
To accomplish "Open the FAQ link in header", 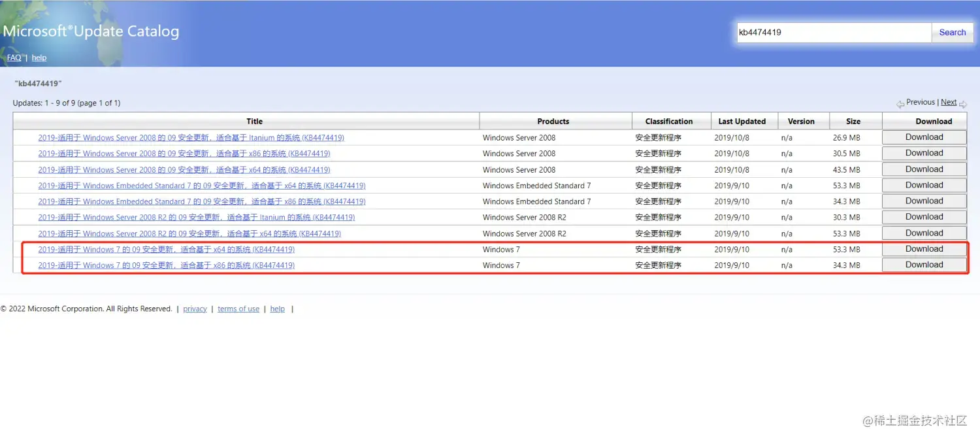I will coord(14,58).
